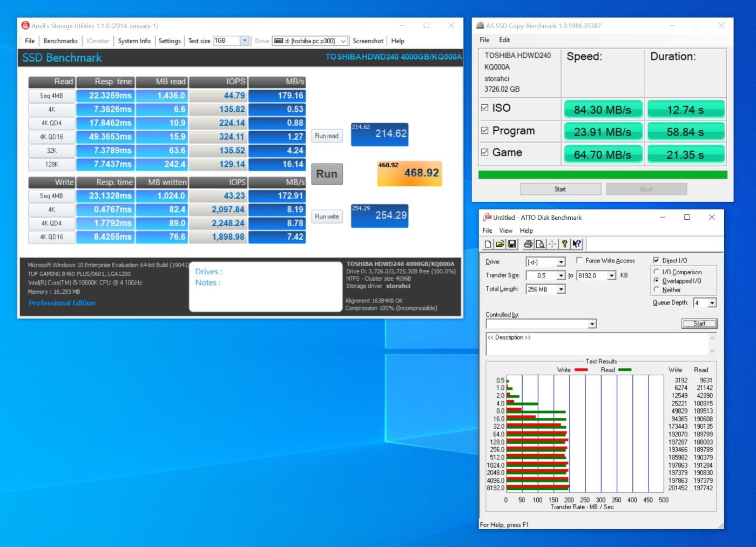
Task: Click the Print icon in ATTO toolbar
Action: [528, 244]
